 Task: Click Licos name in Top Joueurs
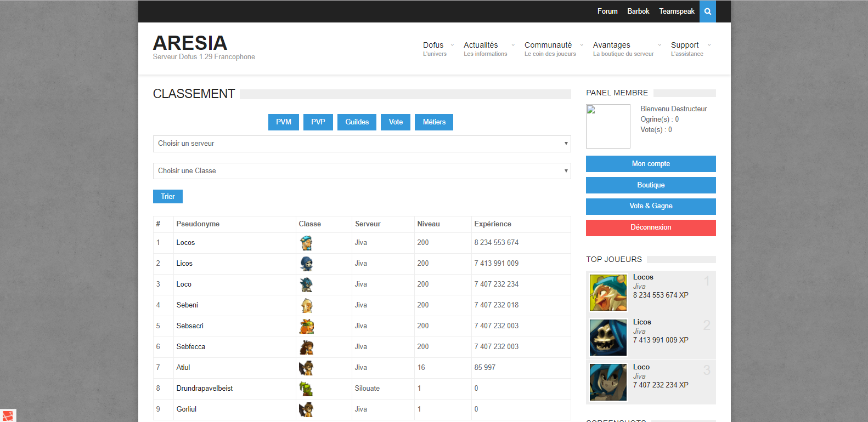(642, 322)
